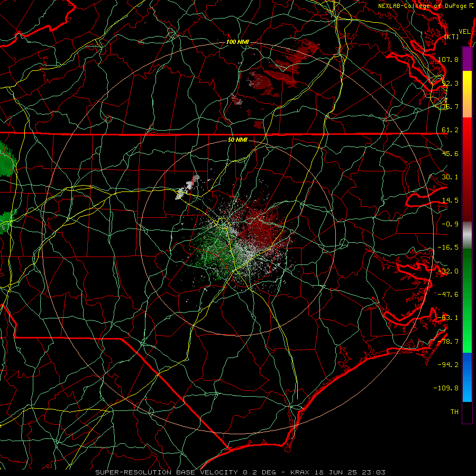
Task: Click the NEXLAB-College of DuPage credit text
Action: pyautogui.click(x=426, y=6)
